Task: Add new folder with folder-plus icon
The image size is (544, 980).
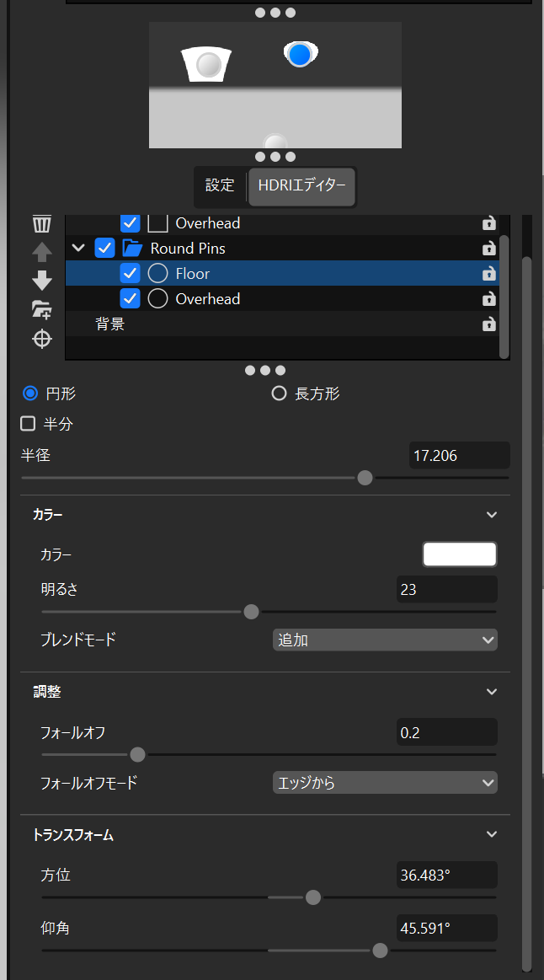Action: 42,309
